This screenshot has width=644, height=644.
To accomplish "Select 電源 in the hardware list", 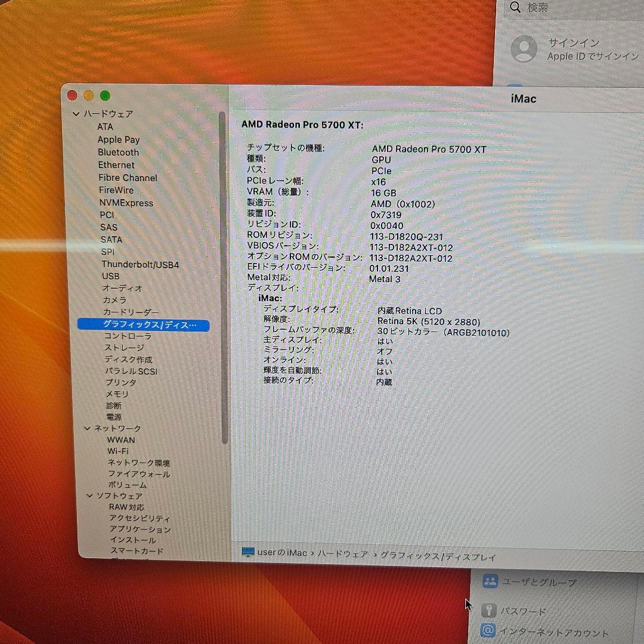I will 114,416.
